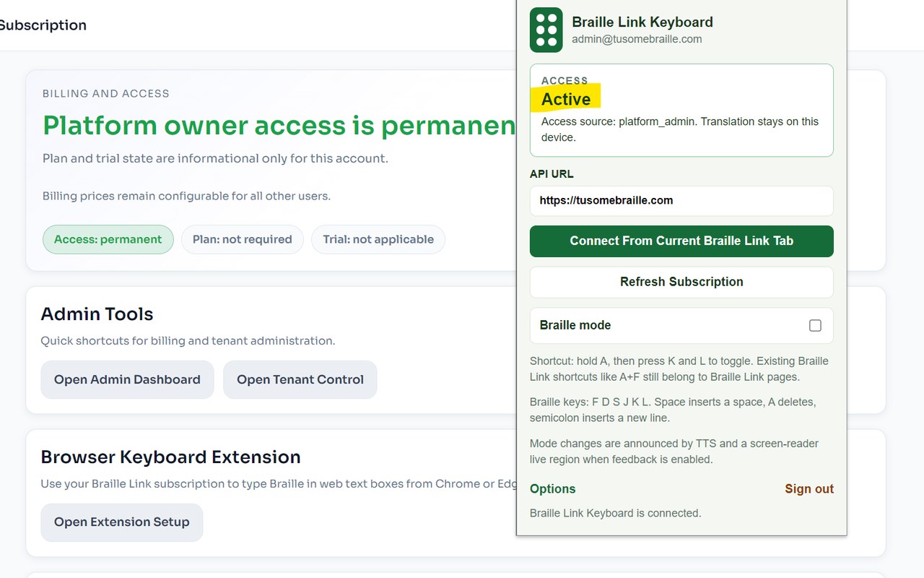Viewport: 924px width, 578px height.
Task: Open Tenant Control from Admin Tools
Action: [300, 379]
